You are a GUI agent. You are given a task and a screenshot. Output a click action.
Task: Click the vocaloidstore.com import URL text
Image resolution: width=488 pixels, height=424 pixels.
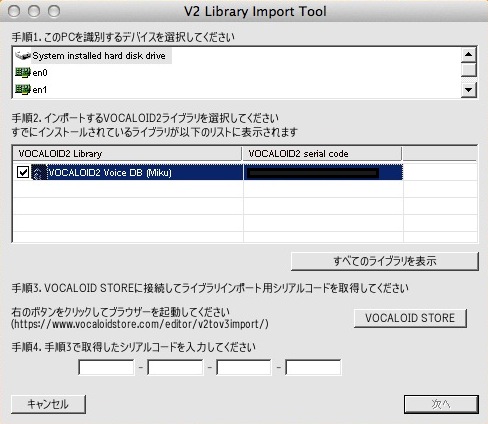pos(140,324)
